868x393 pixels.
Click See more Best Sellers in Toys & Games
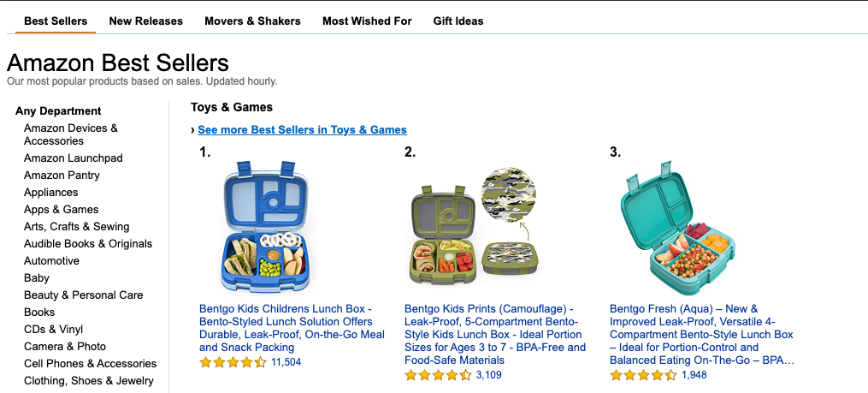pyautogui.click(x=302, y=130)
